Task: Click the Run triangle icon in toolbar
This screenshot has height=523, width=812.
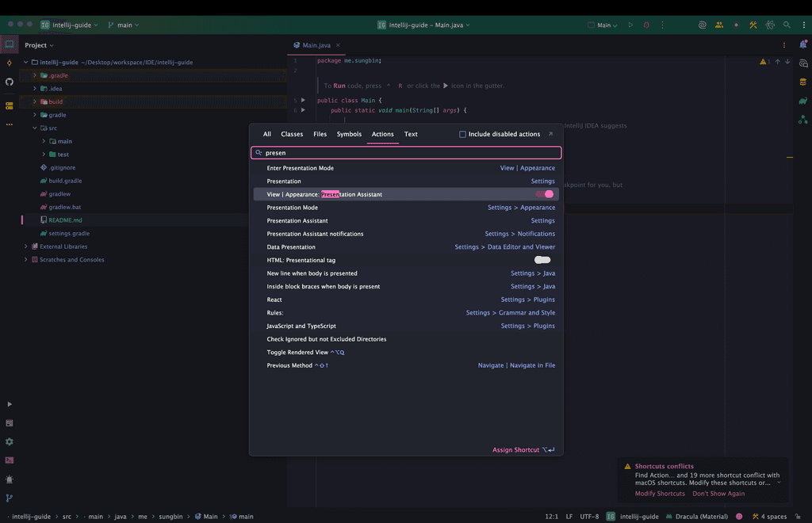Action: [631, 25]
